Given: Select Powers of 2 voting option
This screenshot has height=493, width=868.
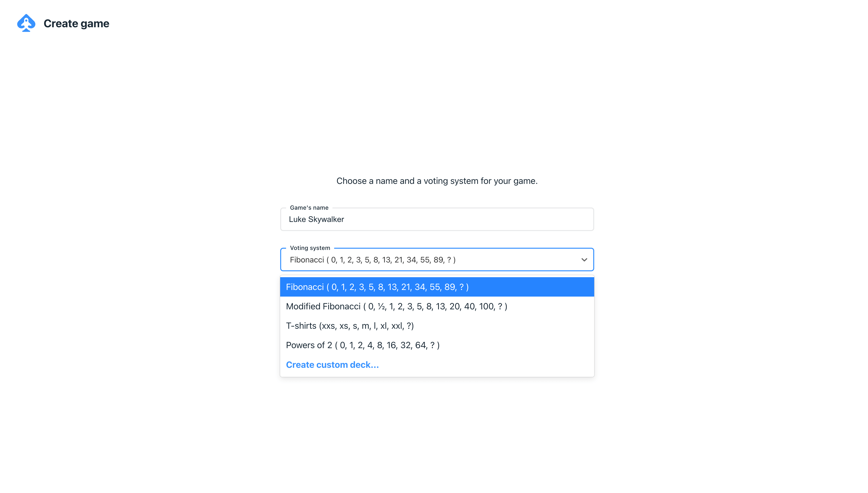Looking at the screenshot, I should click(362, 345).
